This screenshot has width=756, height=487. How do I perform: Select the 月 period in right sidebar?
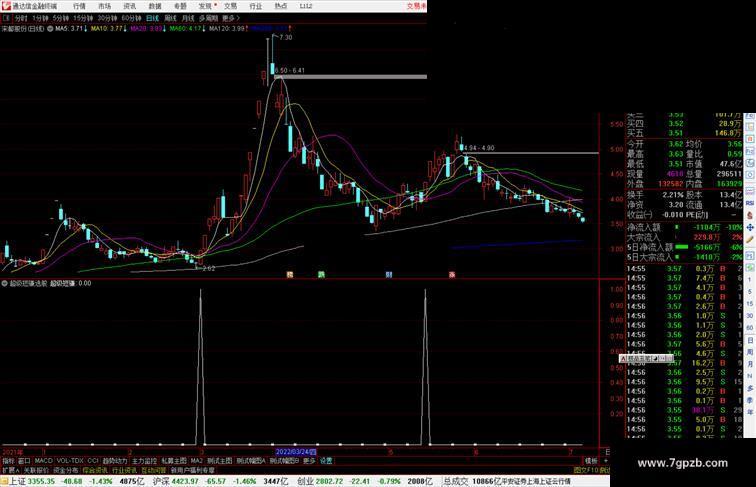point(750,364)
